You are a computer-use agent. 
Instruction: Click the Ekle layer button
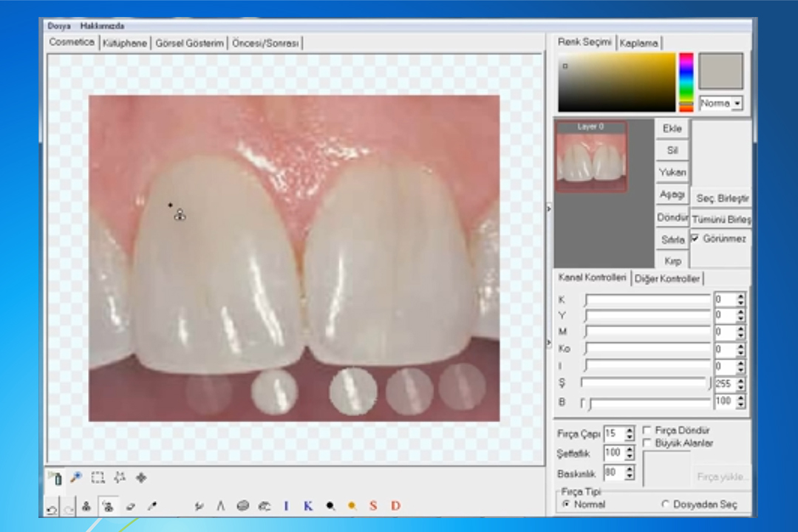coord(672,129)
